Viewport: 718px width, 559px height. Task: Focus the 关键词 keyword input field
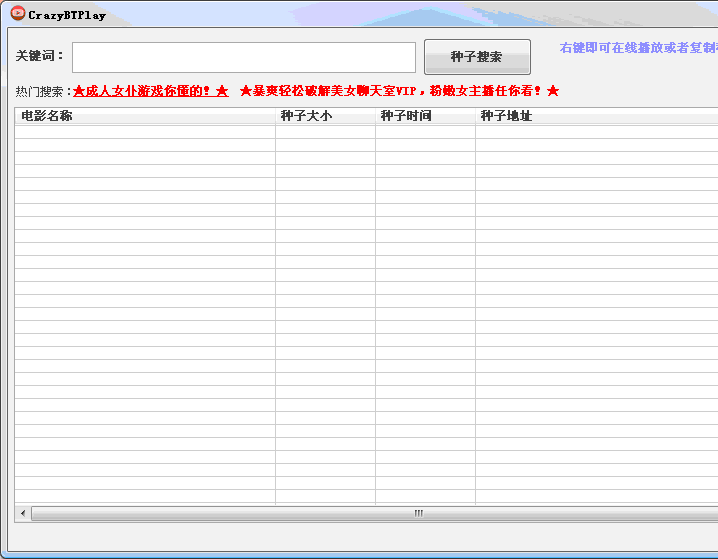pyautogui.click(x=243, y=57)
